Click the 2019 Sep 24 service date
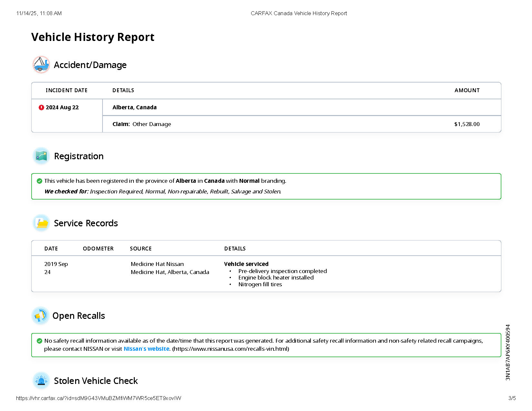 [56, 268]
